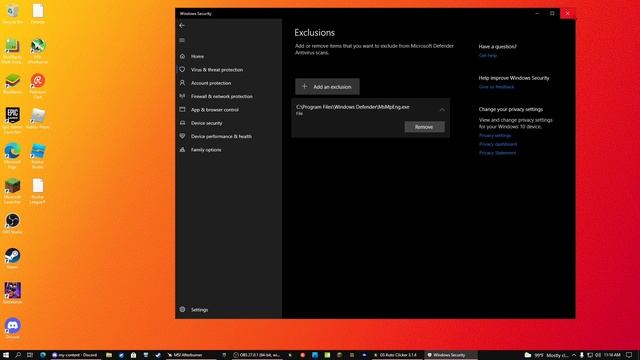Open the Get help link
The image size is (640, 360).
click(488, 56)
